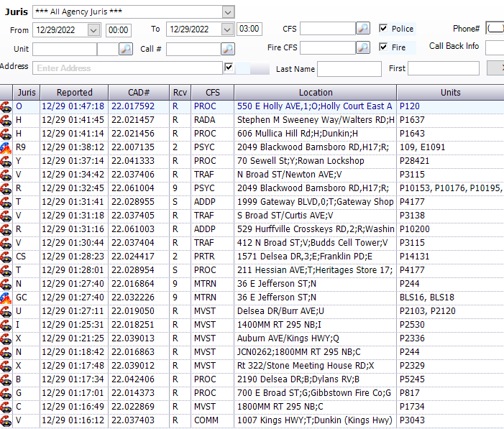Select units cell 109, E1091
The image size is (504, 429).
[450, 147]
